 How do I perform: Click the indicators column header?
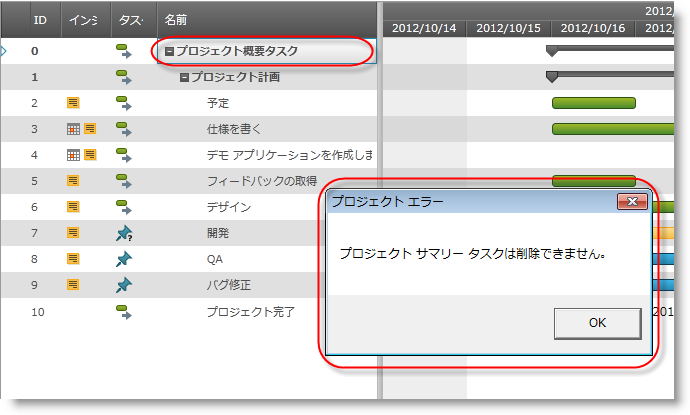point(86,20)
